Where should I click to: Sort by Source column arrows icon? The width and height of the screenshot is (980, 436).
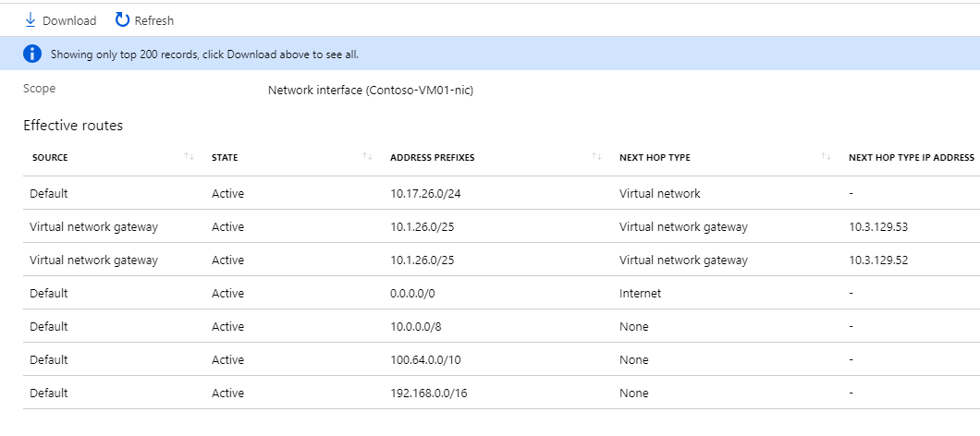(189, 157)
